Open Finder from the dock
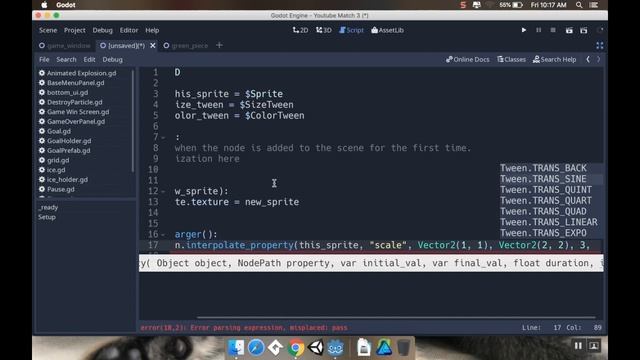The height and width of the screenshot is (360, 640). click(236, 348)
